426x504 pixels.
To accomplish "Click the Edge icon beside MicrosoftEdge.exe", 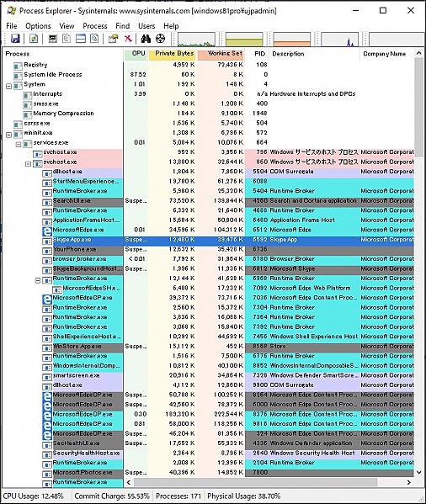I will 47,231.
